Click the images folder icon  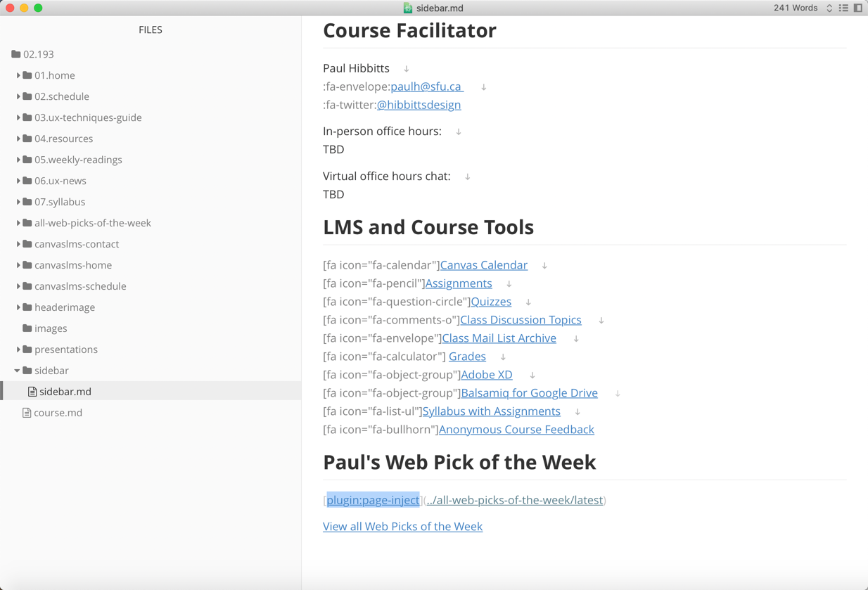coord(27,328)
